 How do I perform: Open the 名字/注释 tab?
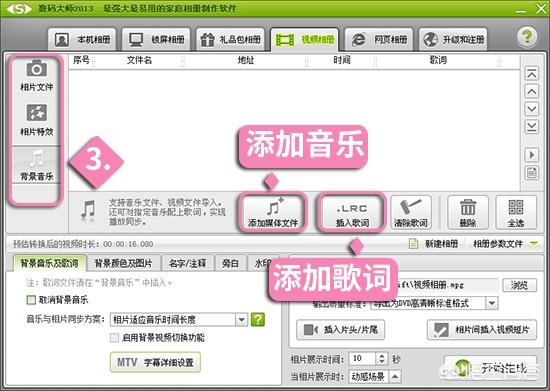[x=187, y=263]
